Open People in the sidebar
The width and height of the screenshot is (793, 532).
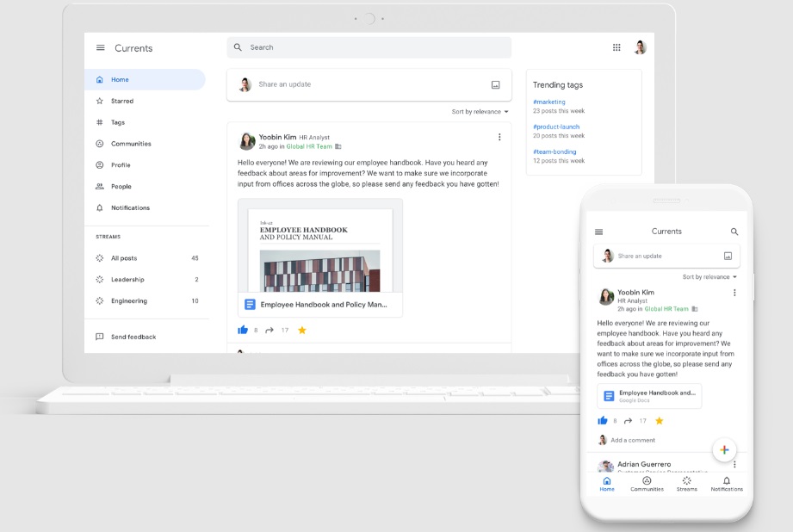click(146, 186)
